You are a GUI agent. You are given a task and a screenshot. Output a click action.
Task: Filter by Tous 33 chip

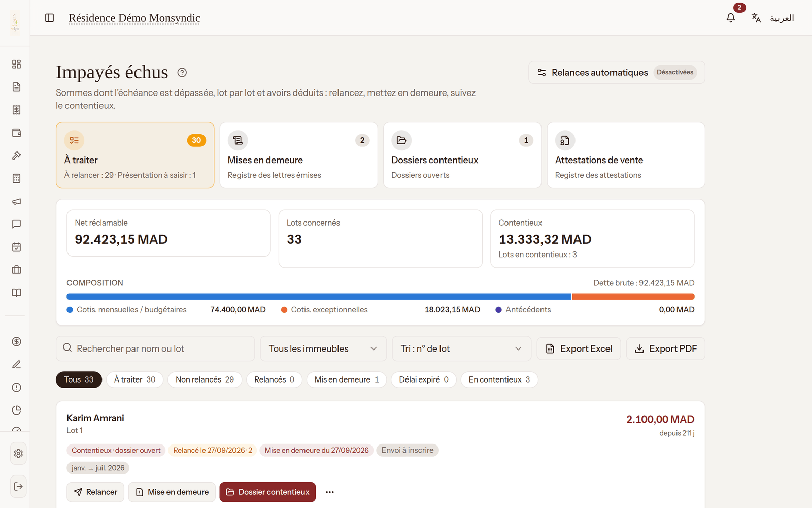tap(79, 379)
